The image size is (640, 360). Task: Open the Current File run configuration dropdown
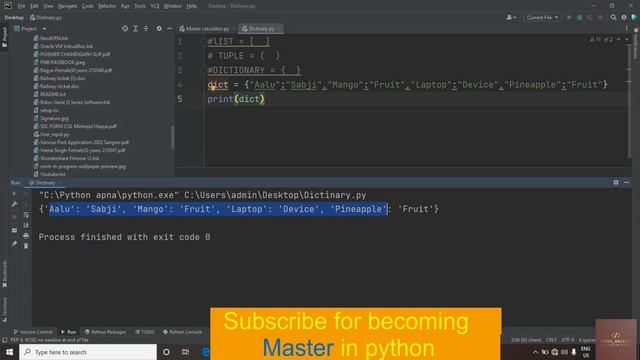542,18
